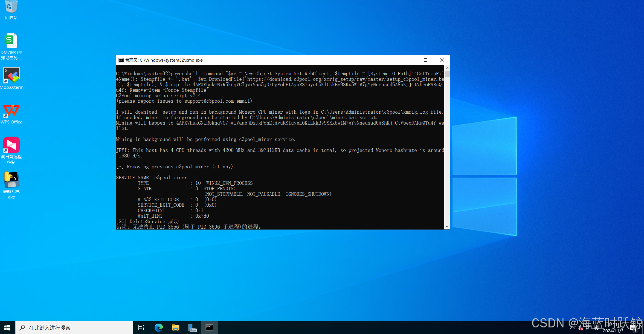Open the Windows Start menu
644x334 pixels.
click(7, 327)
